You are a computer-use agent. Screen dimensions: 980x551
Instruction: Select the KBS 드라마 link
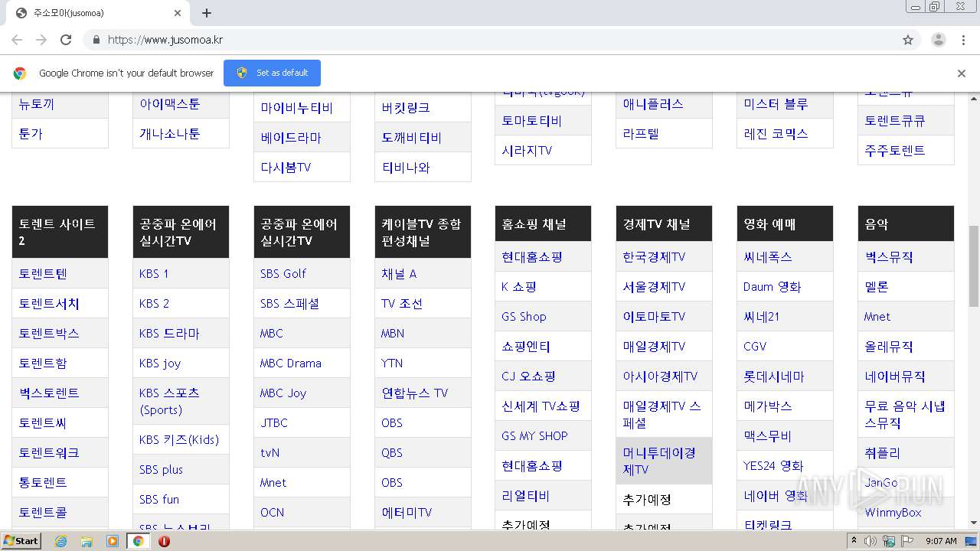[169, 334]
